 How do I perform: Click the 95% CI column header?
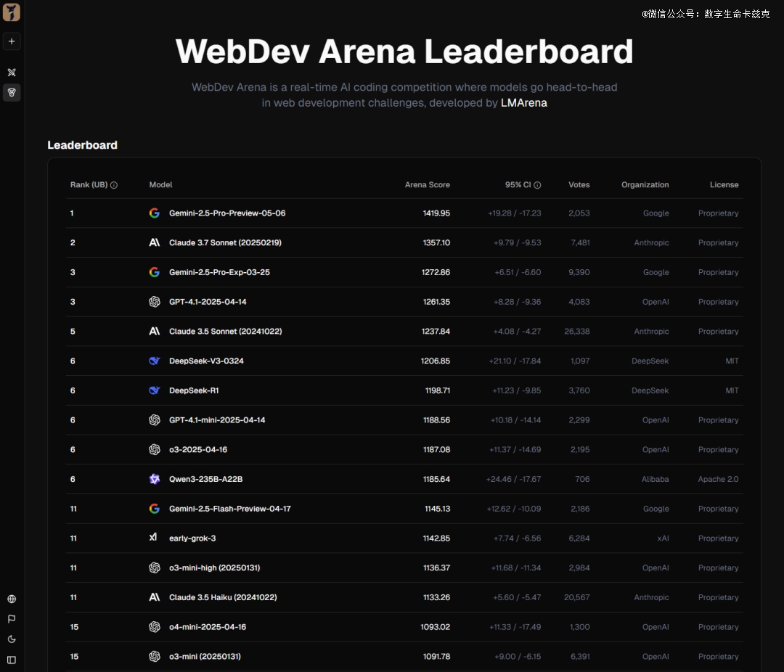(x=518, y=184)
